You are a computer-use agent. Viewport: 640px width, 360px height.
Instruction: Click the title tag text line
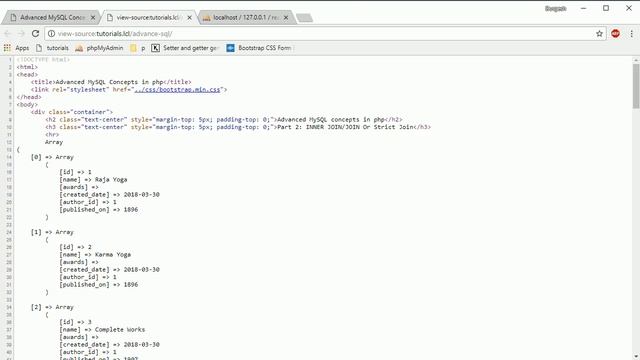coord(111,82)
